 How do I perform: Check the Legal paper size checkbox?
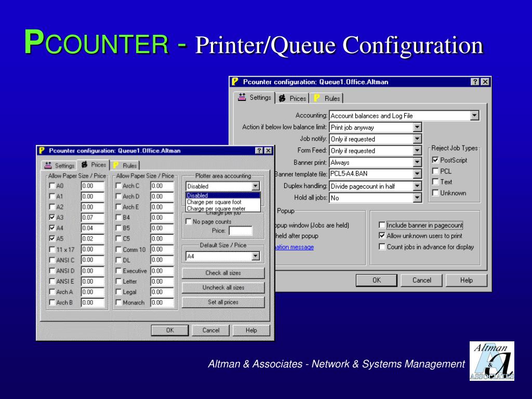point(118,292)
